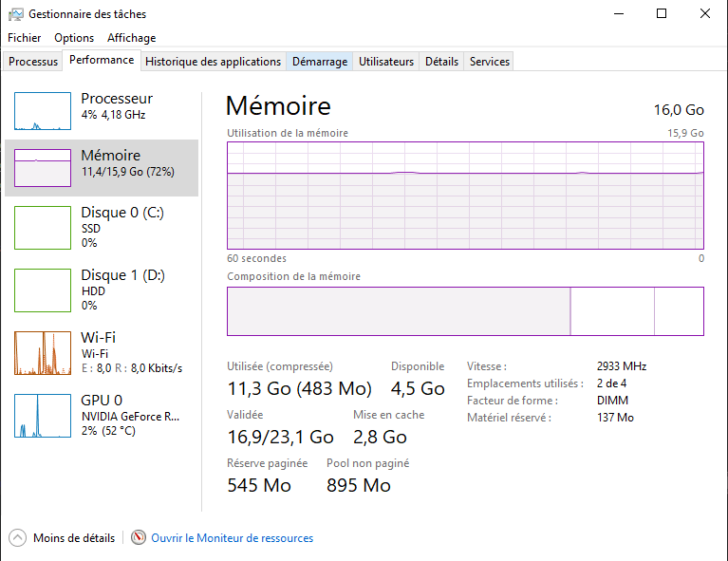
Task: Open the Options menu
Action: pos(74,38)
